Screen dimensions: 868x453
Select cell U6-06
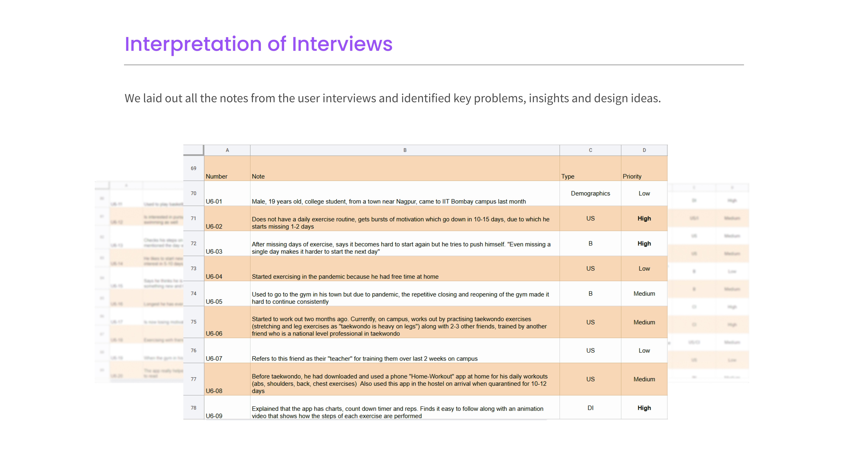227,322
